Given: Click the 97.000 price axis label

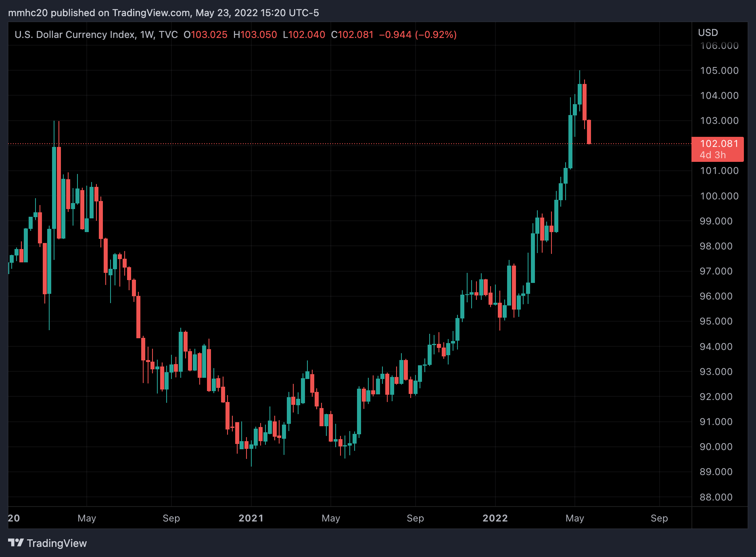Looking at the screenshot, I should [x=716, y=271].
